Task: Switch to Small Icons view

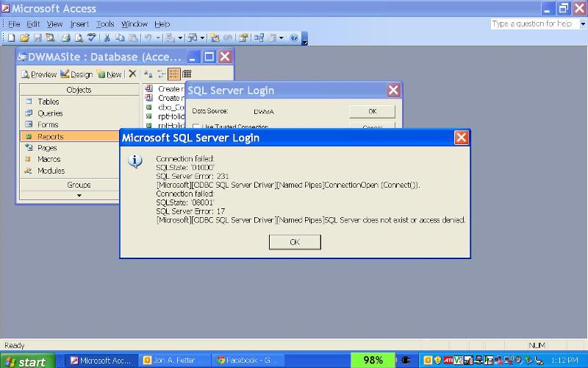Action: click(x=161, y=74)
